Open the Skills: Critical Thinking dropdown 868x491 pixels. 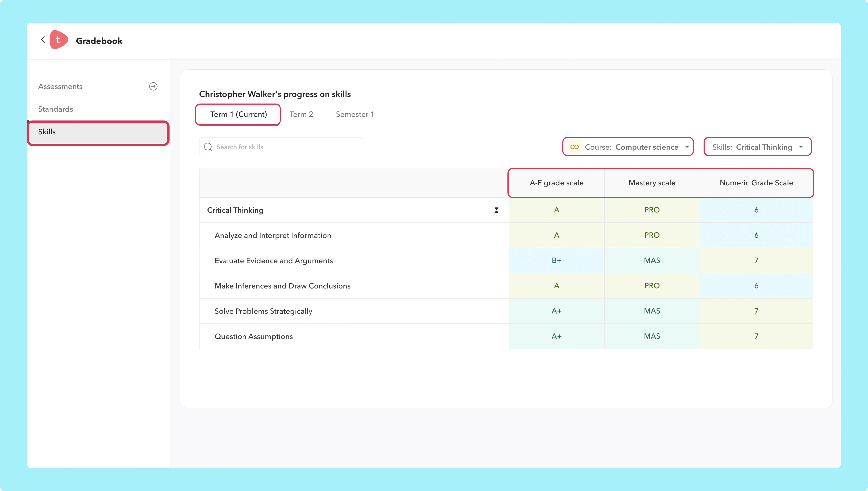coord(758,147)
